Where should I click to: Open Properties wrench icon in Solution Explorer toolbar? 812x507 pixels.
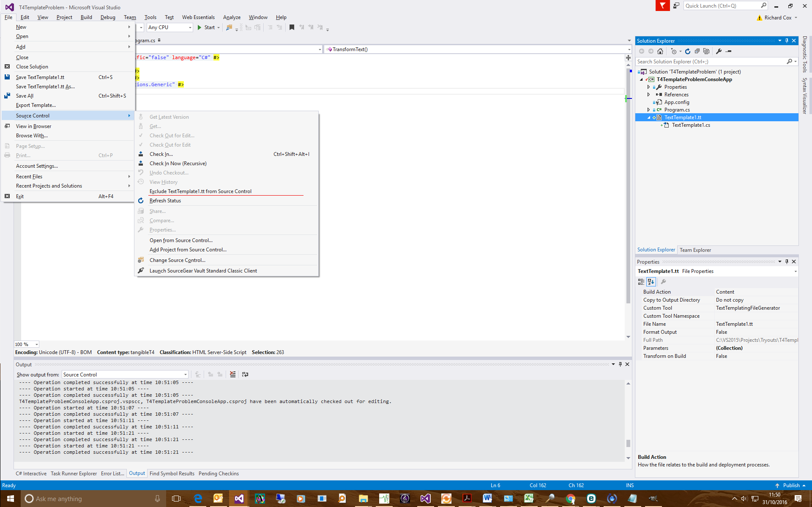tap(719, 51)
